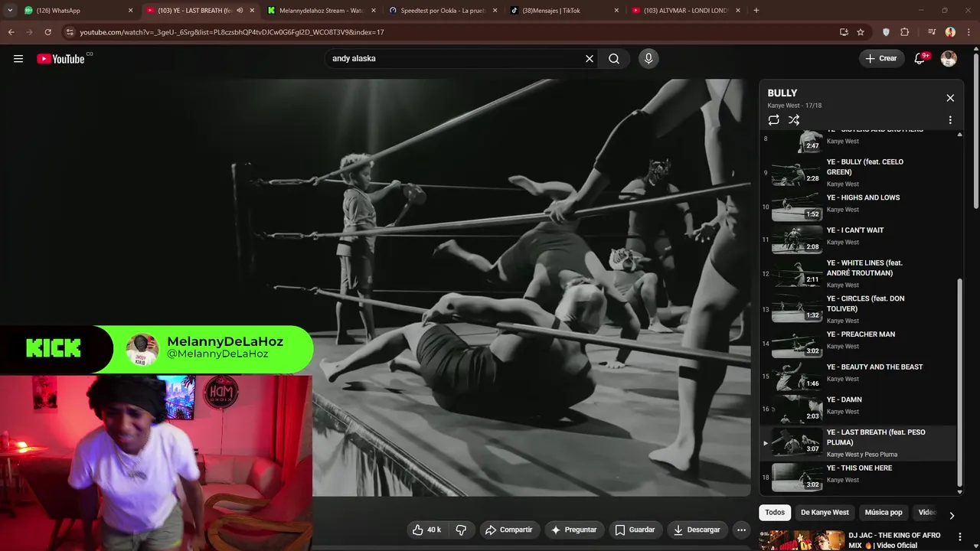Toggle loop for the BULLY playlist
Viewport: 980px width, 551px height.
[774, 120]
